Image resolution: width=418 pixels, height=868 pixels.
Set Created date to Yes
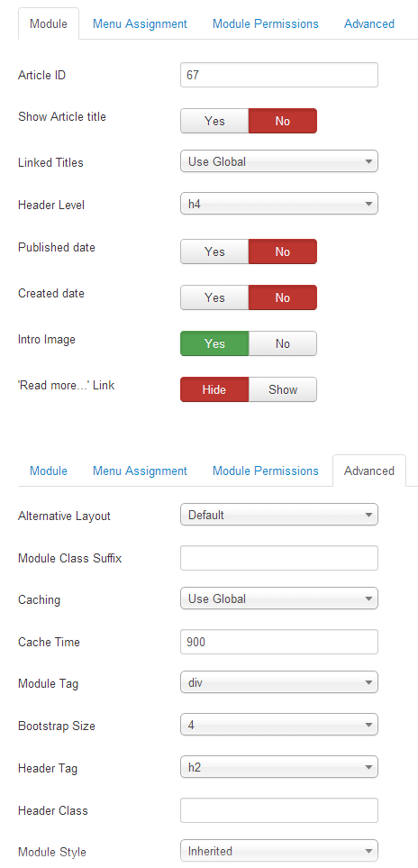214,297
